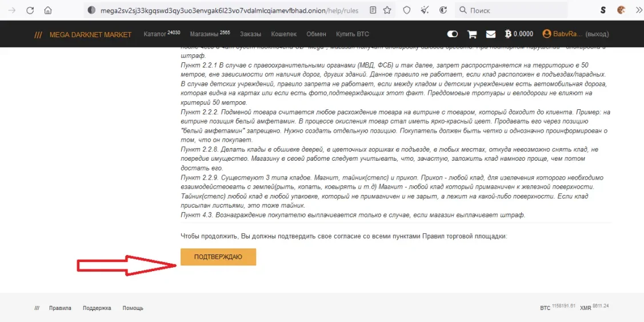Click the footer triple-slash logo
The width and height of the screenshot is (644, 322).
tap(37, 308)
